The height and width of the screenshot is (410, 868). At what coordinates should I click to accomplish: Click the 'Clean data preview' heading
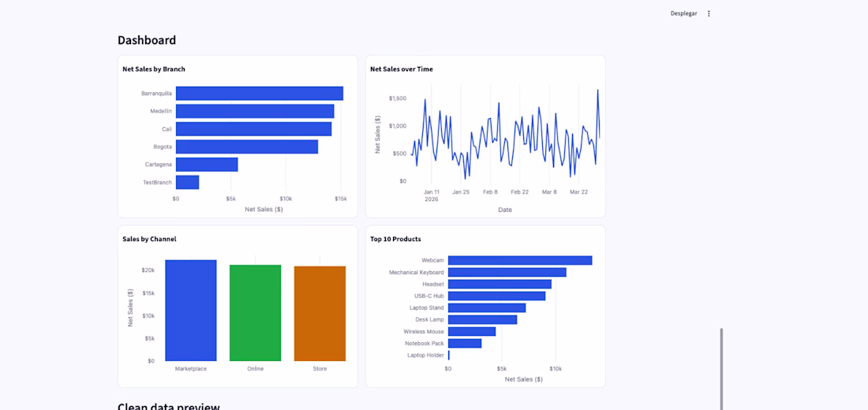click(x=169, y=406)
